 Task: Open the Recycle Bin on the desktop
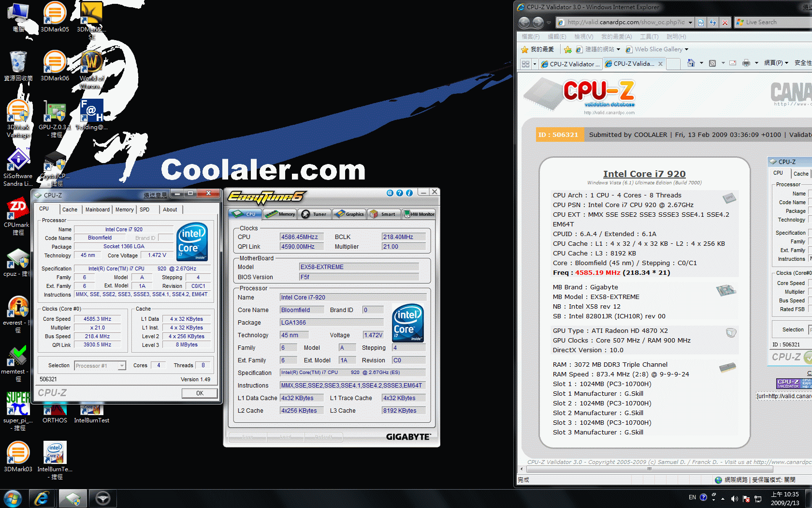click(18, 66)
